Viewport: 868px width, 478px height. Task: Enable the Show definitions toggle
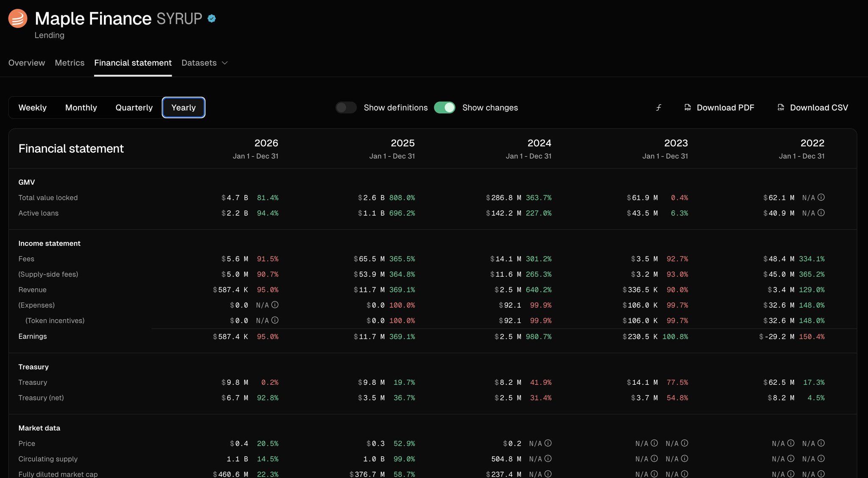(346, 108)
